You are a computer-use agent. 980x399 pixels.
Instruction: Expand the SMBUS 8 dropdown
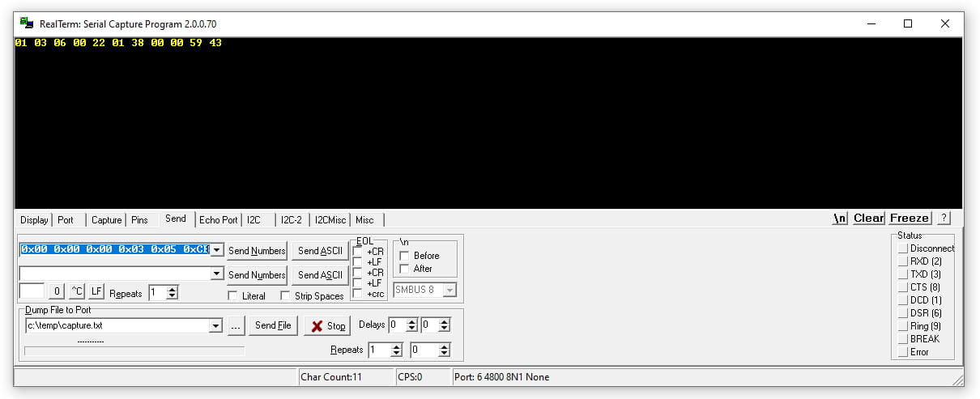pos(450,290)
